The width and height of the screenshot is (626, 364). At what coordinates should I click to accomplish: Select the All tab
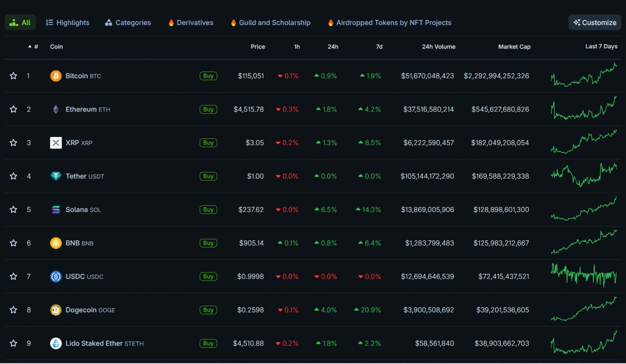click(20, 22)
